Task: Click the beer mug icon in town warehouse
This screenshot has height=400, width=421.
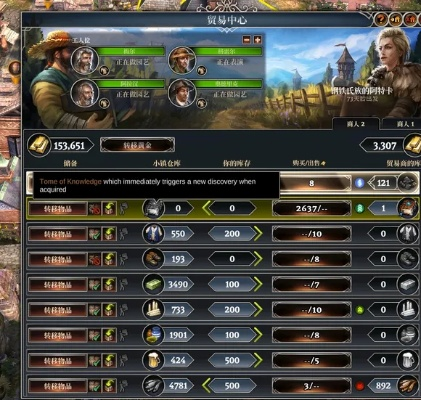Action: (x=153, y=360)
